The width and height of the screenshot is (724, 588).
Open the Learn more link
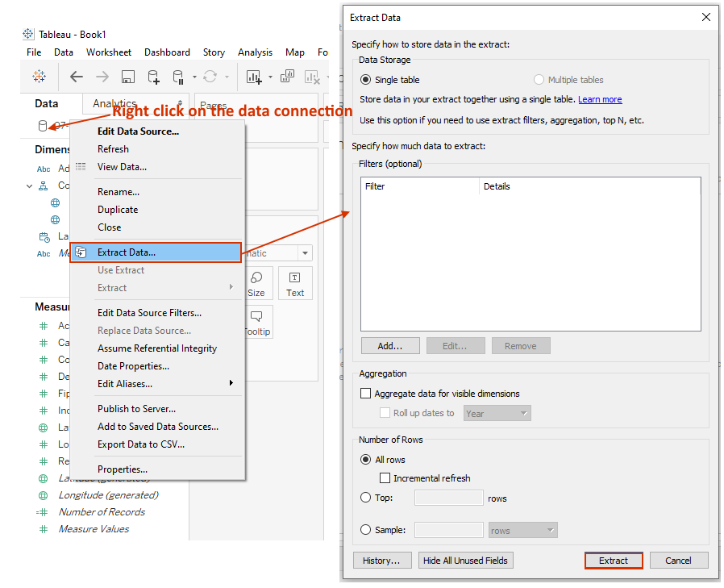(x=600, y=99)
